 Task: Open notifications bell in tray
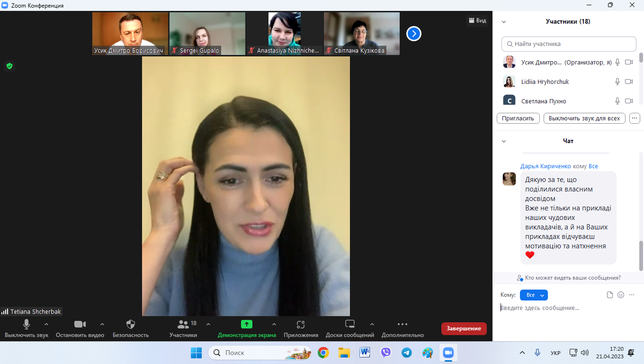tap(631, 353)
